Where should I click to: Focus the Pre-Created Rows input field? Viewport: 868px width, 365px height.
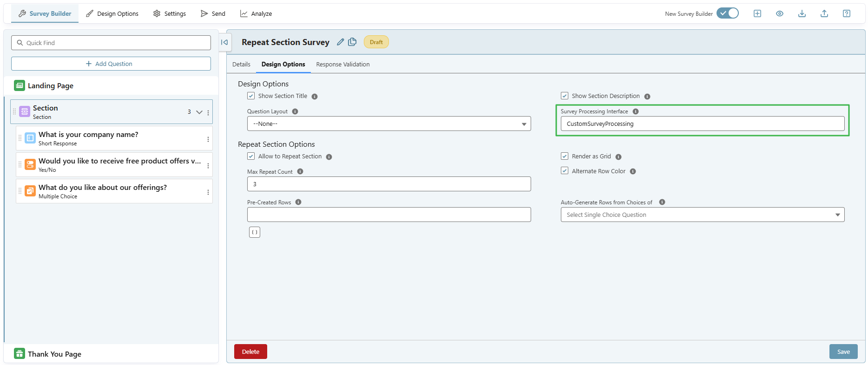(389, 215)
